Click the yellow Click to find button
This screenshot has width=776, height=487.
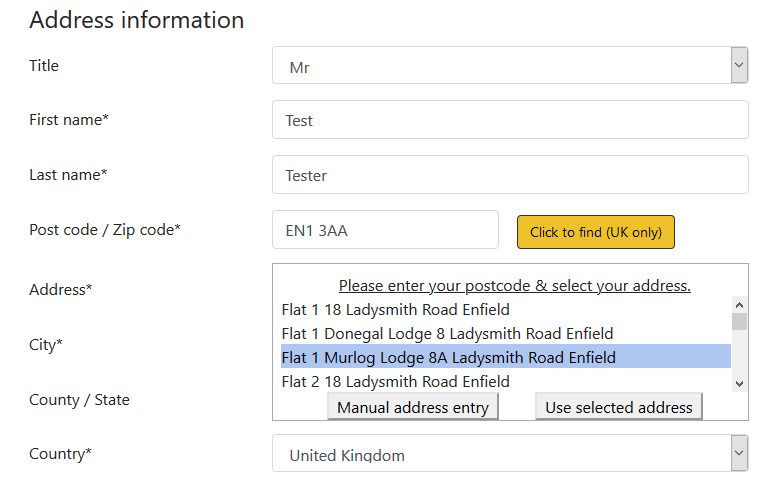click(x=595, y=232)
